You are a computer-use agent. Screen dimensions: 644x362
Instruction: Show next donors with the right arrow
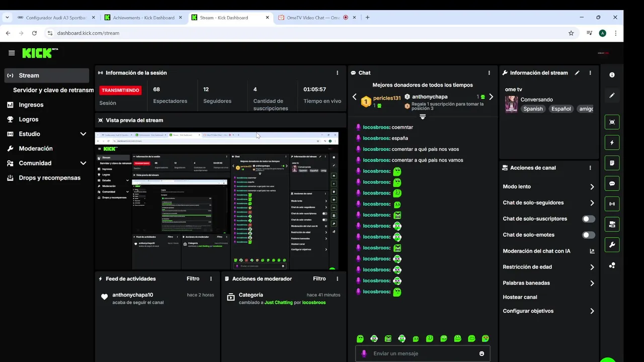click(491, 97)
